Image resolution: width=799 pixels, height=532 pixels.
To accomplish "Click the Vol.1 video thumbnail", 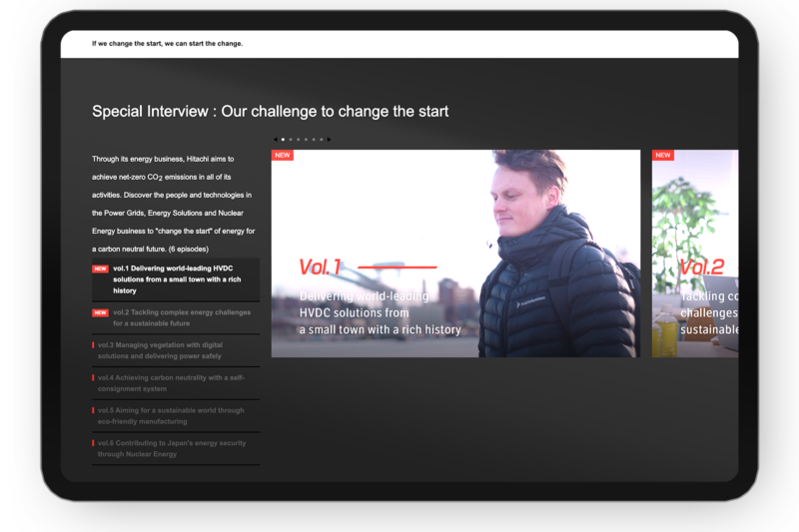I will 455,254.
